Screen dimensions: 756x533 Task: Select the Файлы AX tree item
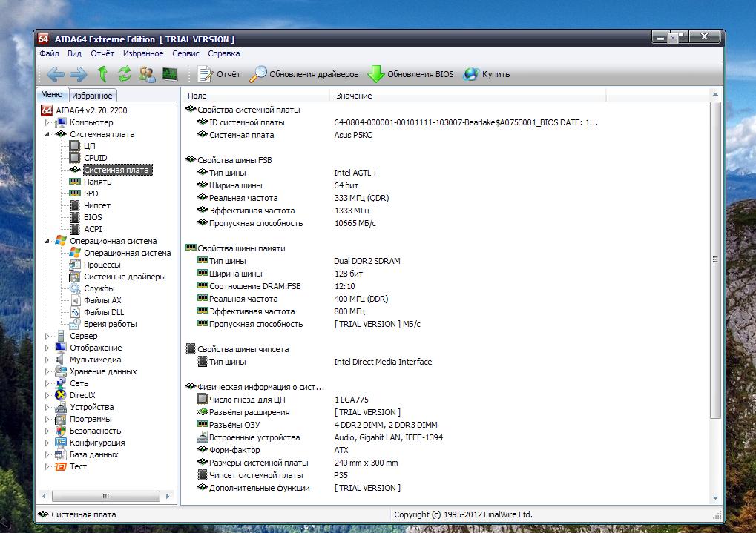coord(102,300)
